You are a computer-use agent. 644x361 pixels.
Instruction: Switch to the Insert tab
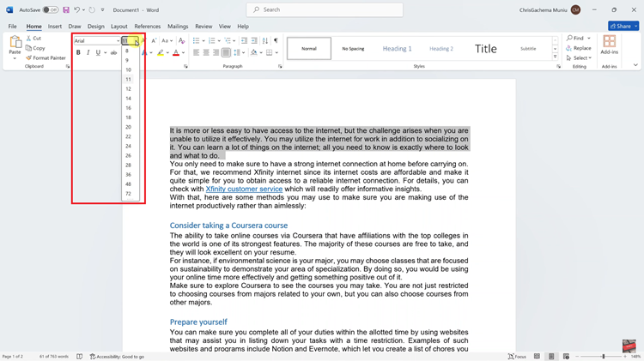[x=55, y=27]
